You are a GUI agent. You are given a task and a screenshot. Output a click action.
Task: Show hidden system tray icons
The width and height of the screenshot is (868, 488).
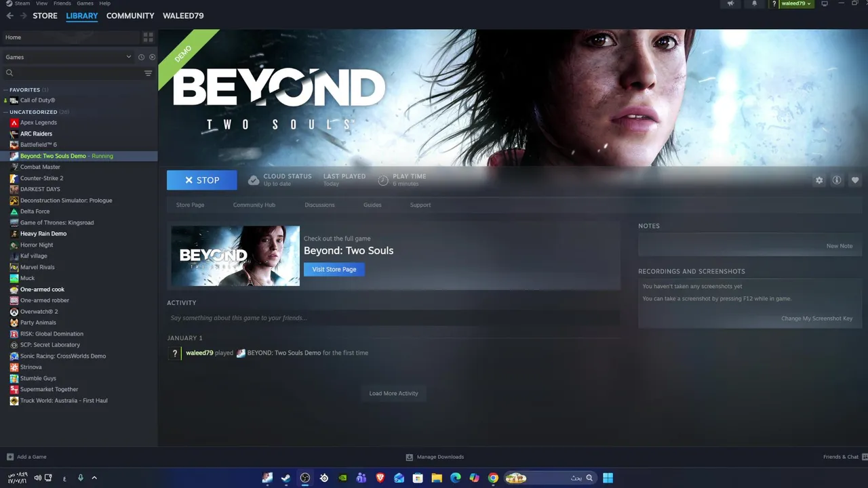[94, 478]
